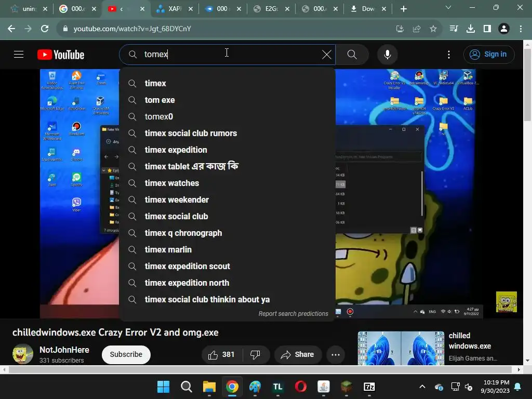The width and height of the screenshot is (532, 399).
Task: Expand the tab search chevron
Action: pos(448,7)
